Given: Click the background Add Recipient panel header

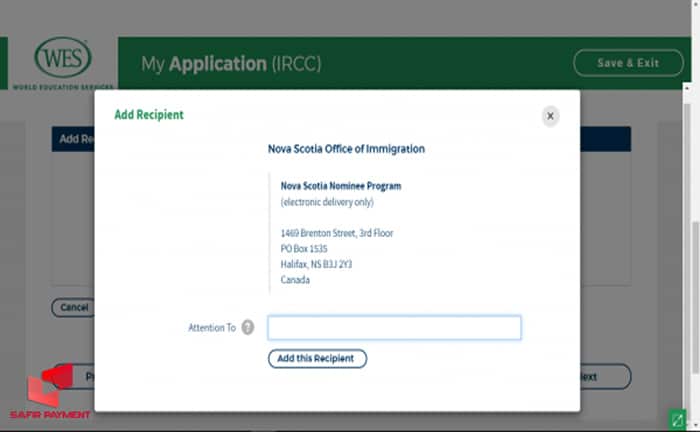Looking at the screenshot, I should (74, 139).
